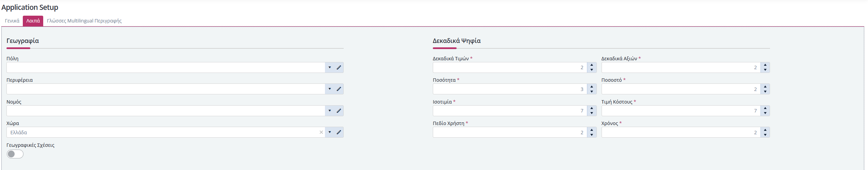The image size is (868, 170).
Task: Decrease Χρόνος with the down arrow
Action: coord(765,135)
